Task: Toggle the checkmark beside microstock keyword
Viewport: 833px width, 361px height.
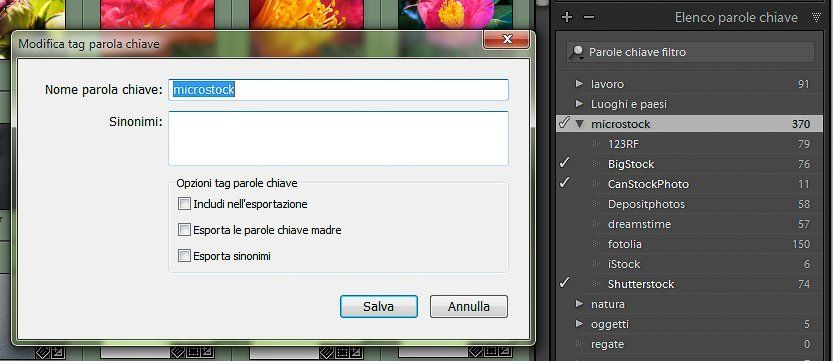Action: [x=565, y=124]
